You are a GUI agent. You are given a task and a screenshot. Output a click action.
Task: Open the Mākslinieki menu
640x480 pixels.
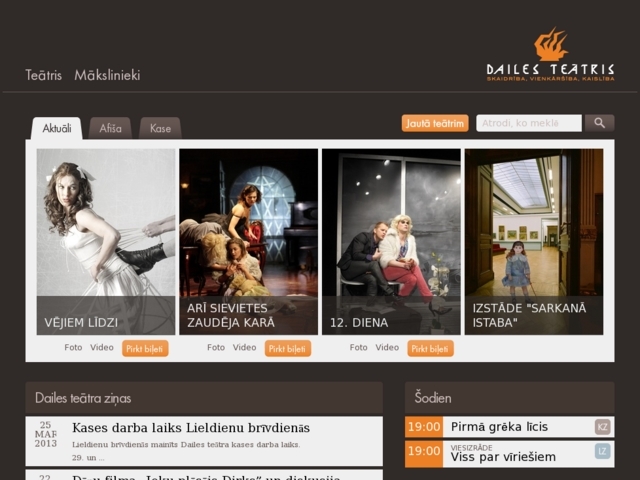107,75
